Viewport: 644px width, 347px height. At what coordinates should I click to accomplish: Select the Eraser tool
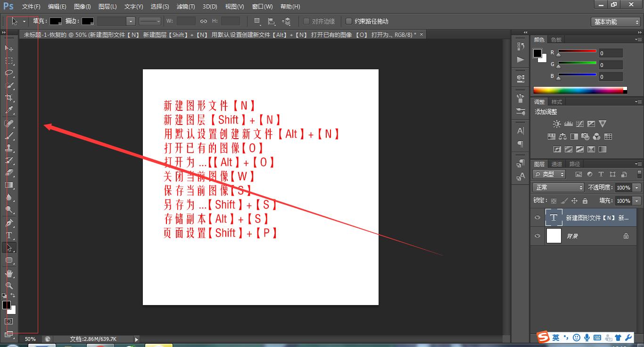click(9, 173)
